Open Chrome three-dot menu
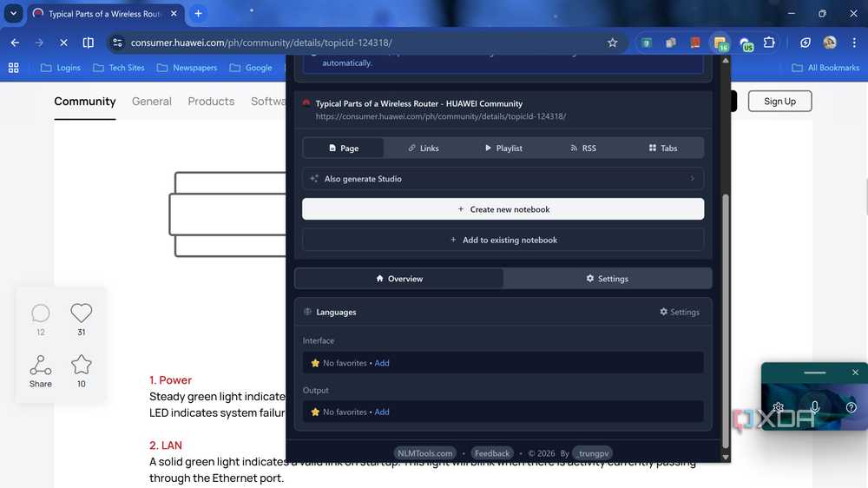 coord(854,43)
